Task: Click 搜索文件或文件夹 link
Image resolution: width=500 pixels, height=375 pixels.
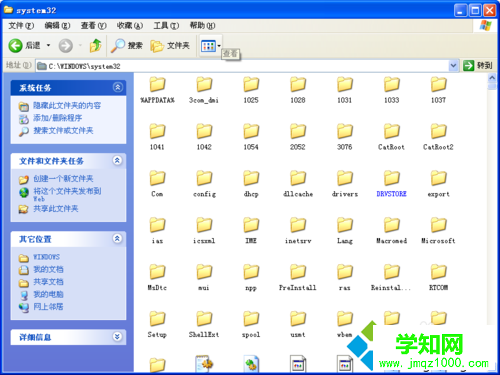Action: [63, 130]
